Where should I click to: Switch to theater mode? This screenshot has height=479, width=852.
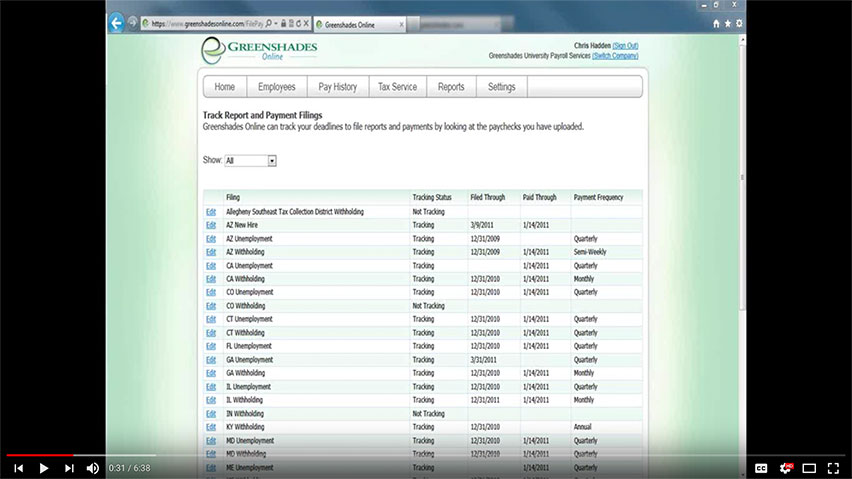coord(809,468)
